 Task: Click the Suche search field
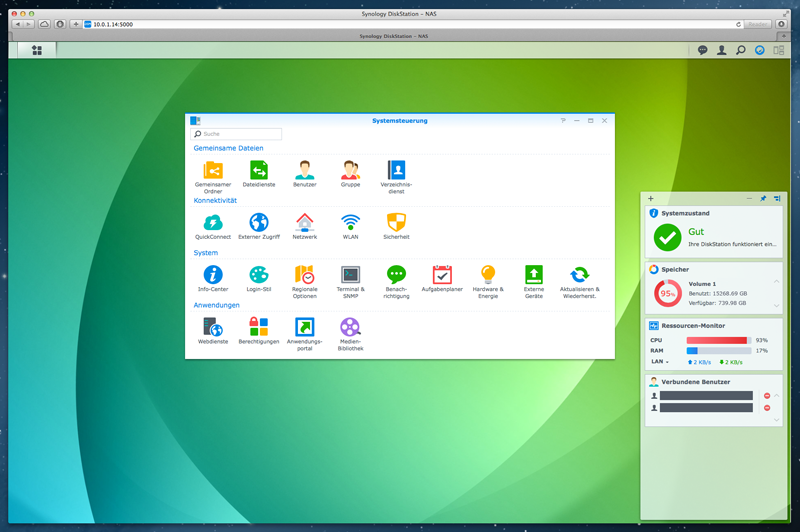pos(236,134)
